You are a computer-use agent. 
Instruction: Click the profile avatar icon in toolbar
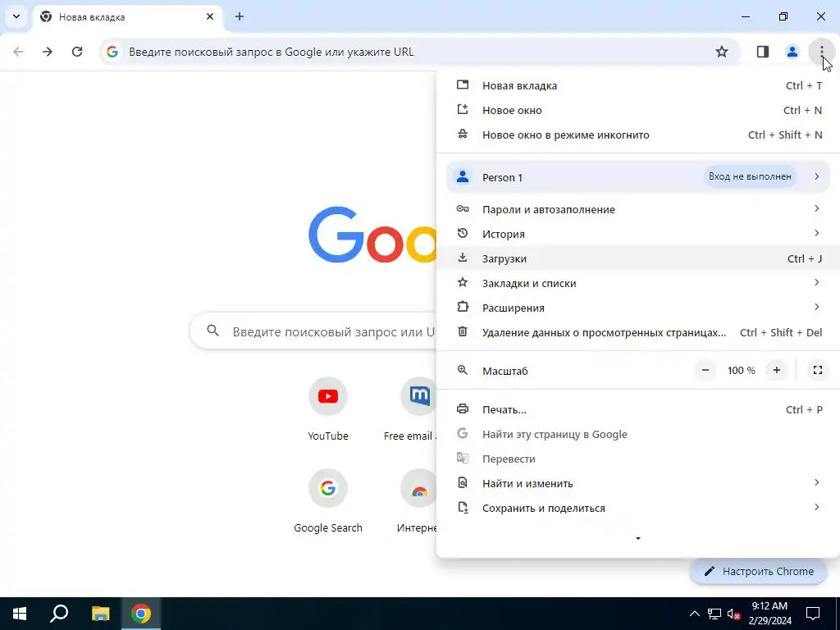(x=792, y=52)
